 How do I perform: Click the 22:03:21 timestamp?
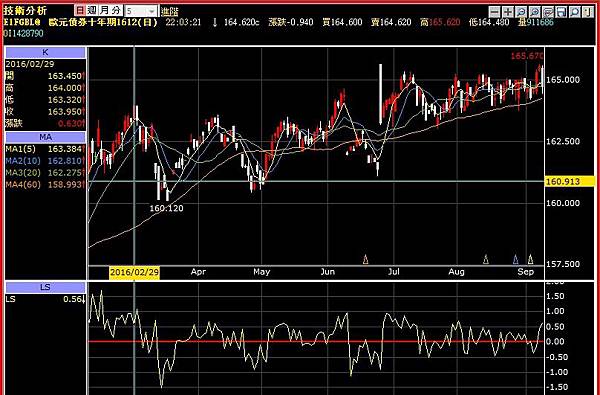(x=183, y=23)
